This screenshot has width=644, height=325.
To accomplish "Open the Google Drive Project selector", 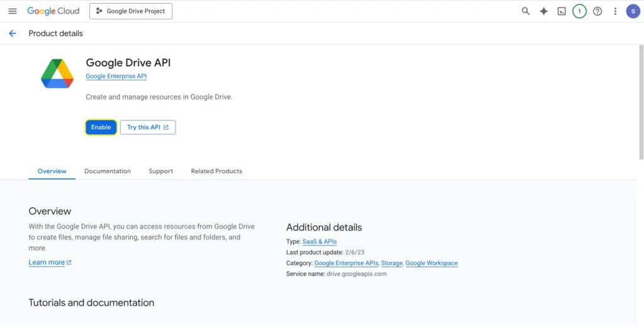I will click(x=131, y=11).
